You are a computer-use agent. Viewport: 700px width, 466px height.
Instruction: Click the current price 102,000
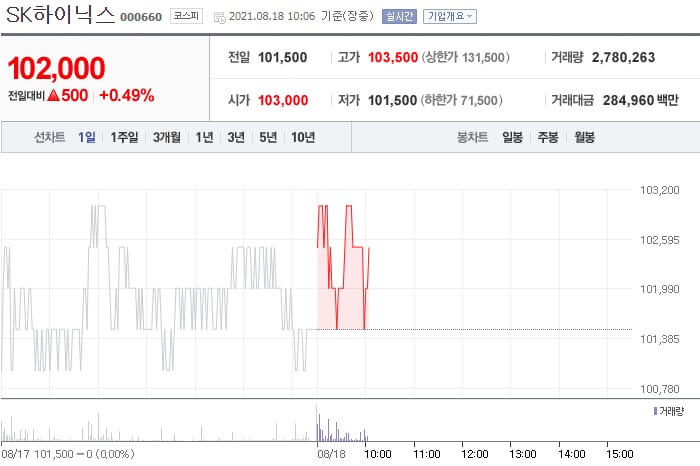(56, 68)
